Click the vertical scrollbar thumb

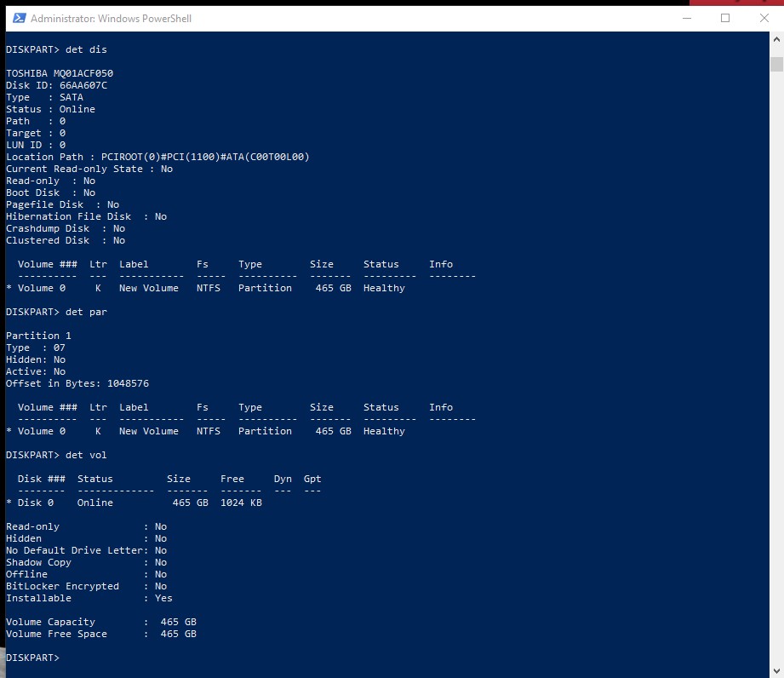tap(776, 65)
